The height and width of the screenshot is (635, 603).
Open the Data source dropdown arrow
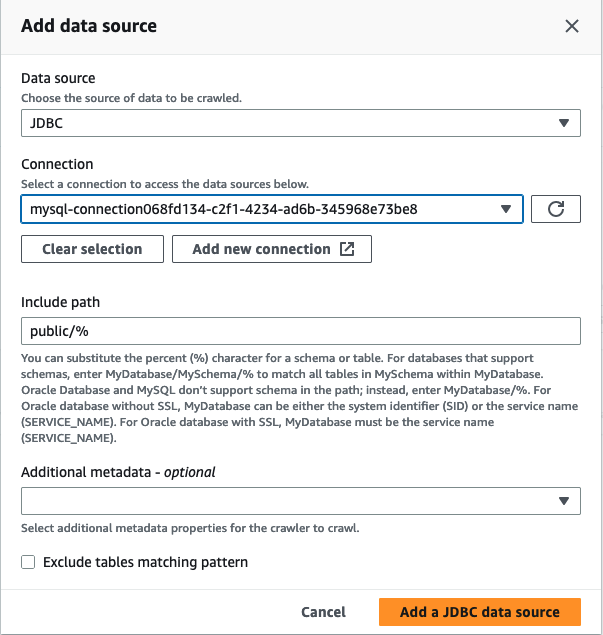565,123
